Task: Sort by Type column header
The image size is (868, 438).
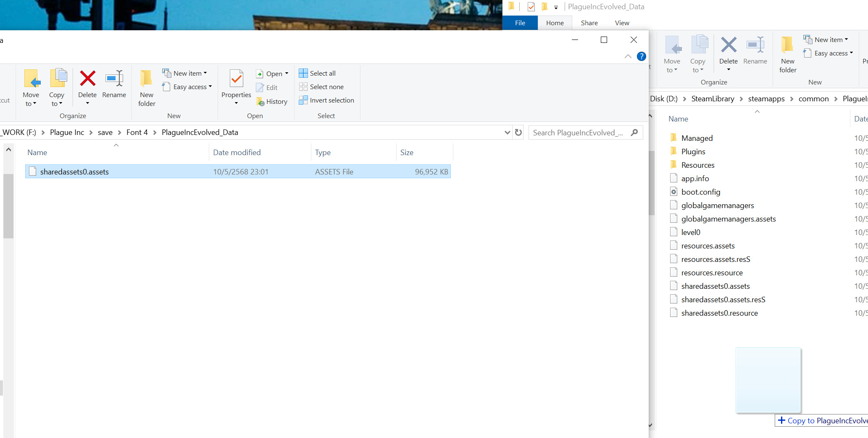Action: (353, 153)
